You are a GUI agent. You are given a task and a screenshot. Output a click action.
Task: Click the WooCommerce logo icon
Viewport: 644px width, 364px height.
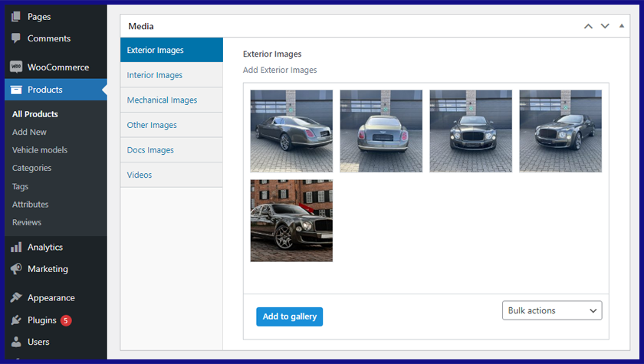(16, 67)
